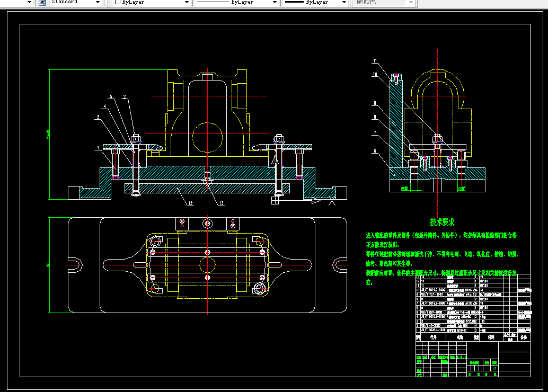Select the center circle in the top view
This screenshot has height=392, width=548.
(x=207, y=264)
